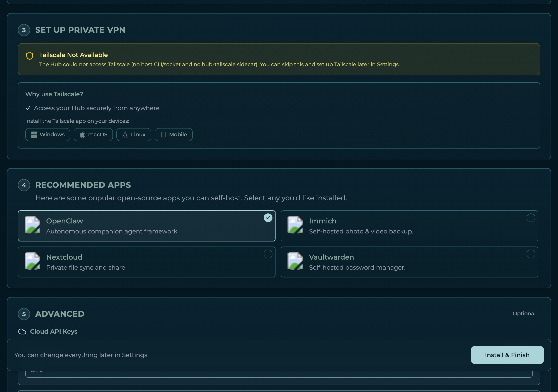Click the Vaultwarden app image icon
Image resolution: width=558 pixels, height=392 pixels.
pyautogui.click(x=295, y=261)
